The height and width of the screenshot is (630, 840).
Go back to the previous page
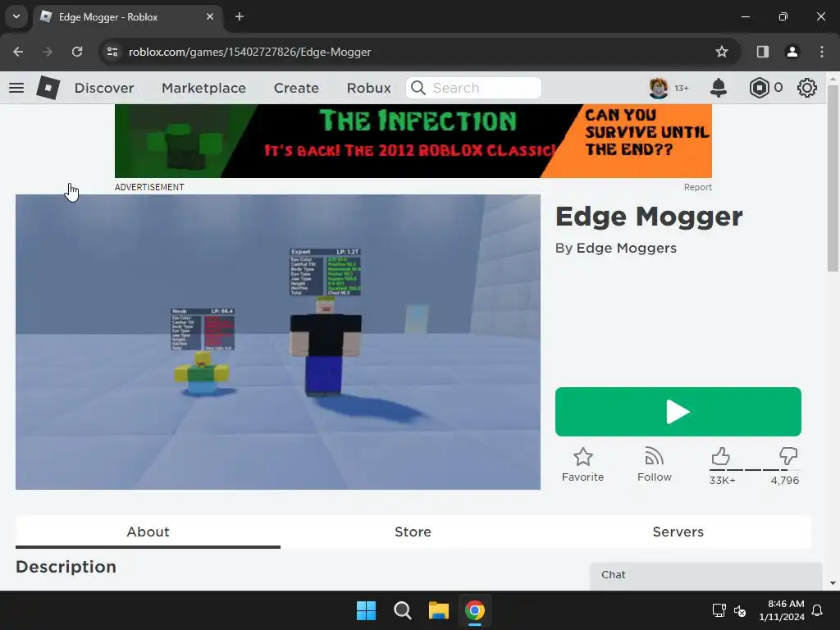point(18,52)
